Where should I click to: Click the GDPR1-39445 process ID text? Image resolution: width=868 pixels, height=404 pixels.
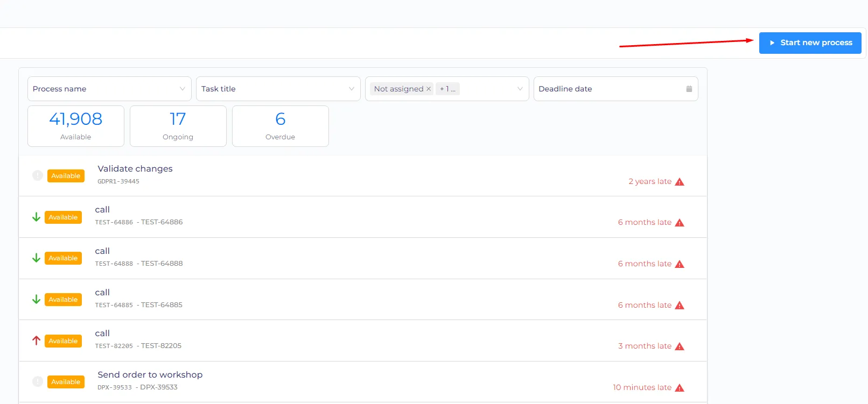pyautogui.click(x=118, y=182)
